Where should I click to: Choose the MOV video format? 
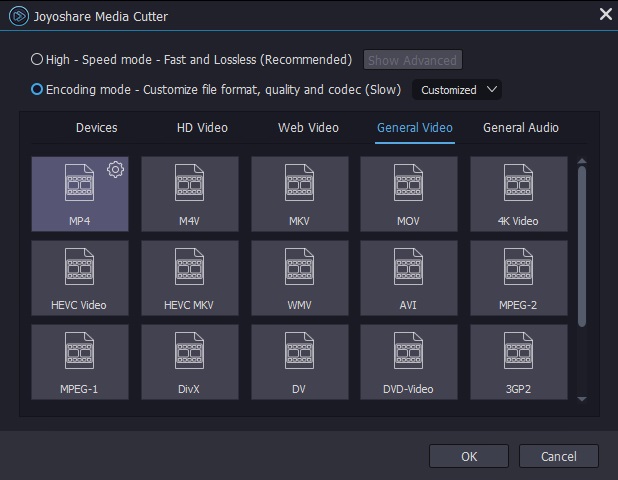point(408,193)
